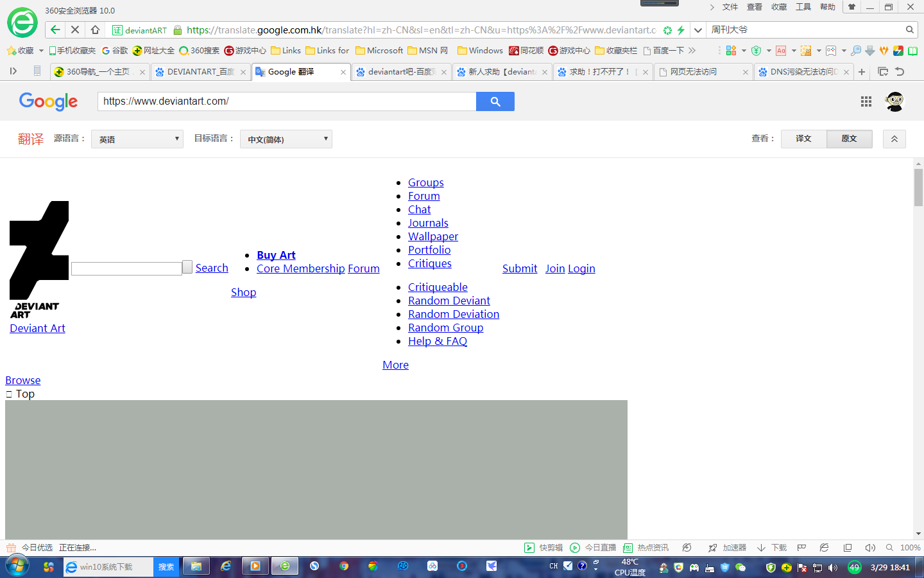This screenshot has width=924, height=578.
Task: Open the Google account avatar menu
Action: pos(894,101)
